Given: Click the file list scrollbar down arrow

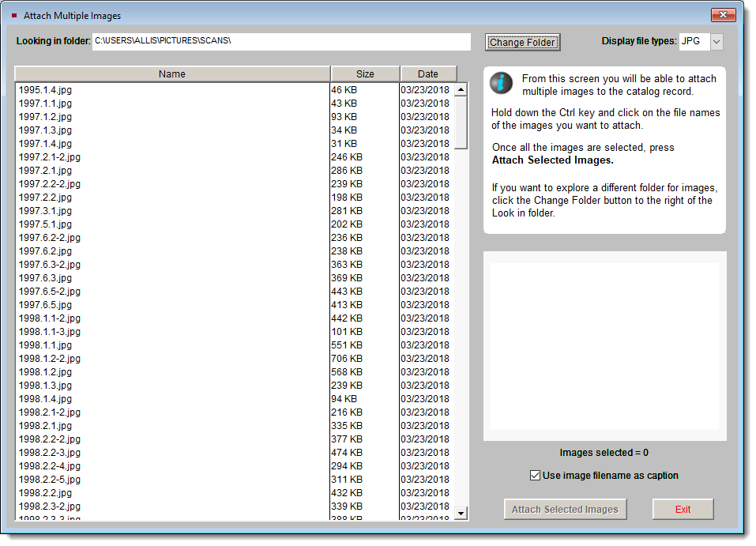Looking at the screenshot, I should 461,514.
